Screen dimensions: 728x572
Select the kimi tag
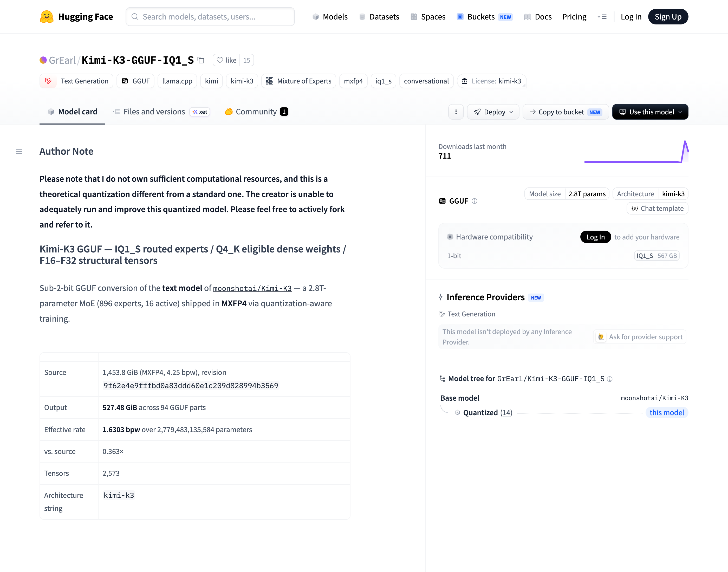click(211, 81)
